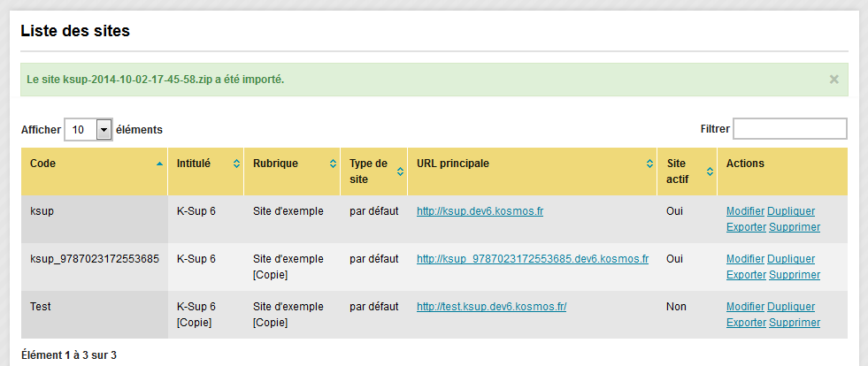
Task: Click Exporter for the Test site
Action: coord(746,323)
